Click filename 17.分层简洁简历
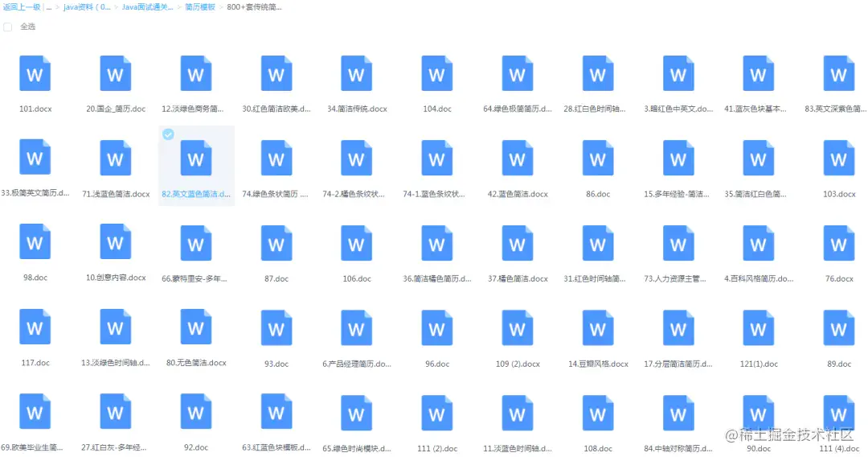Viewport: 868px width, 457px height. pos(678,364)
